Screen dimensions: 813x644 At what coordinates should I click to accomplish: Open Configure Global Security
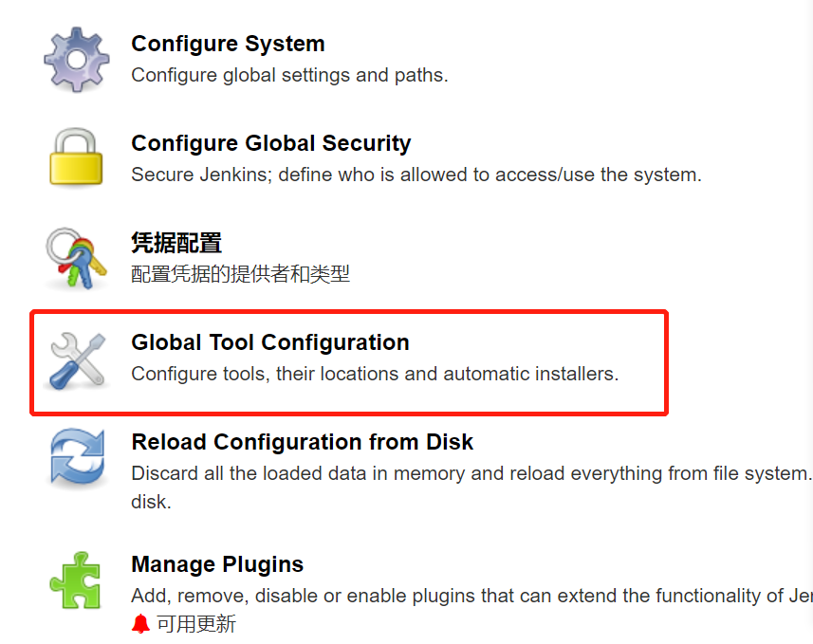[271, 143]
